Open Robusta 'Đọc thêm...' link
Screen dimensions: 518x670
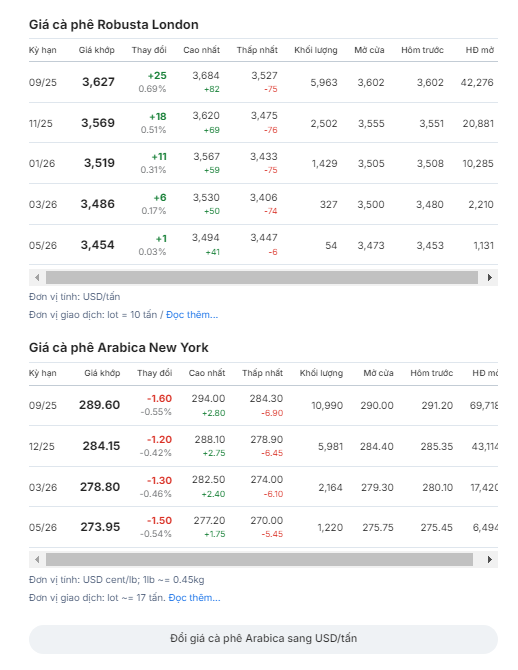click(192, 315)
